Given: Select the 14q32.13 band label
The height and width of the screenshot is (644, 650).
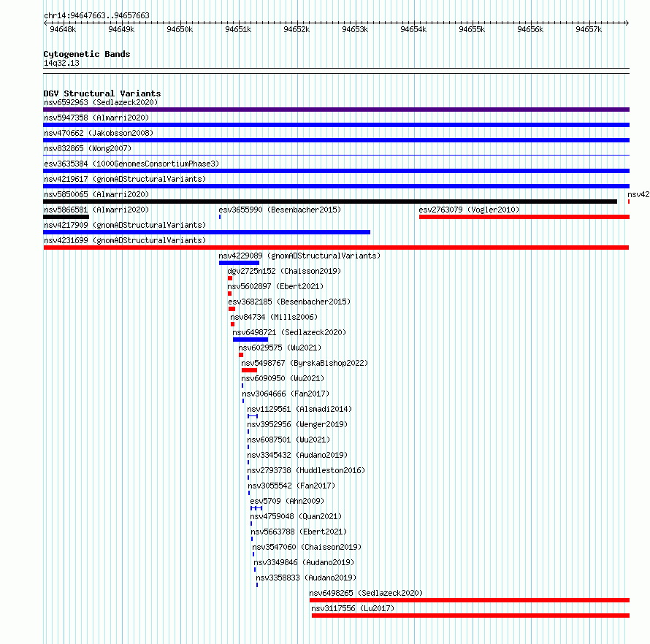Looking at the screenshot, I should (x=61, y=63).
